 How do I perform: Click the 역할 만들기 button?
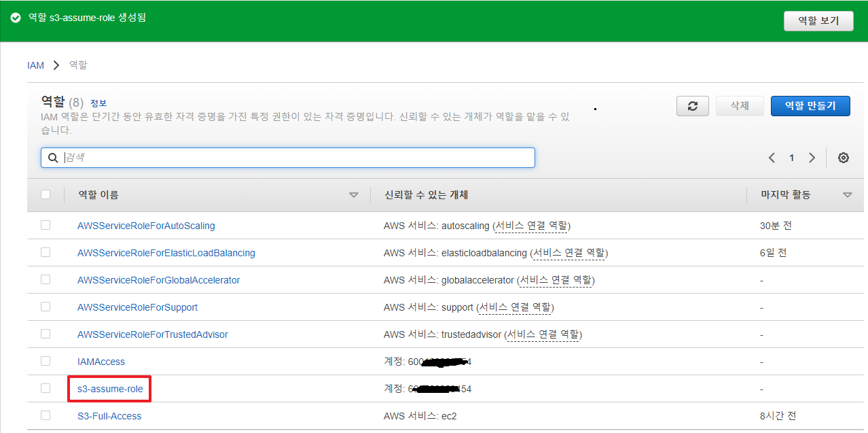click(x=810, y=106)
